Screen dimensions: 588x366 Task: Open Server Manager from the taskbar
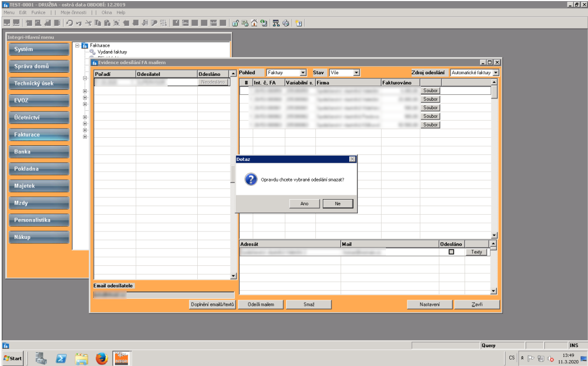tap(41, 358)
